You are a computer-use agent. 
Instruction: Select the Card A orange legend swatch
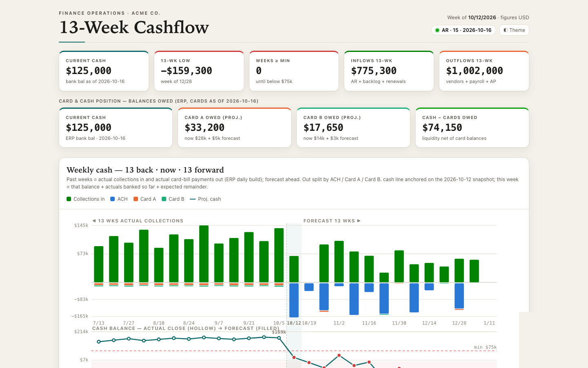click(136, 199)
